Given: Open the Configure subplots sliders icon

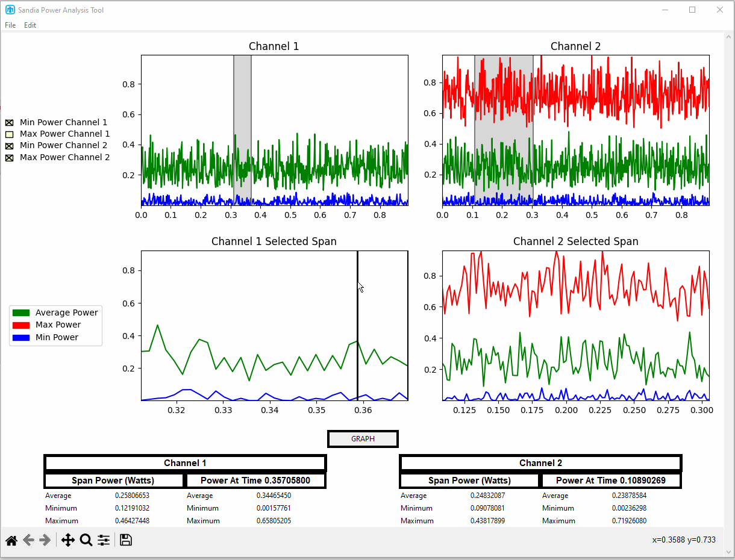Looking at the screenshot, I should [x=104, y=540].
